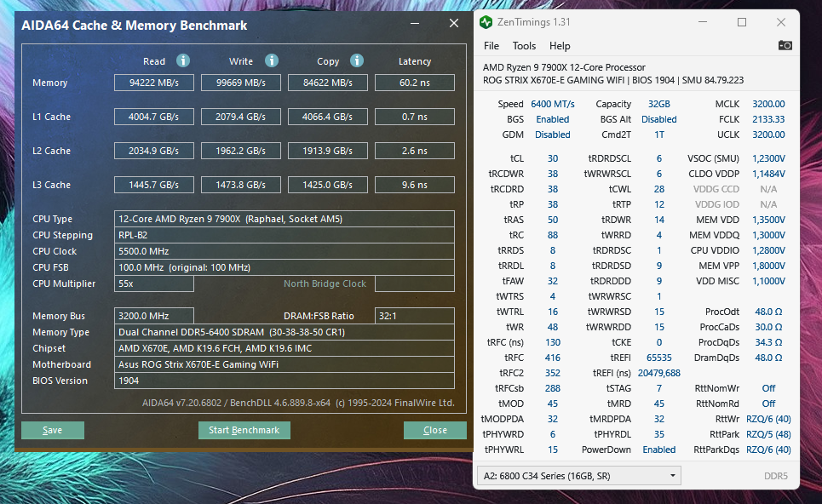Start the AIDA64 benchmark

point(244,430)
